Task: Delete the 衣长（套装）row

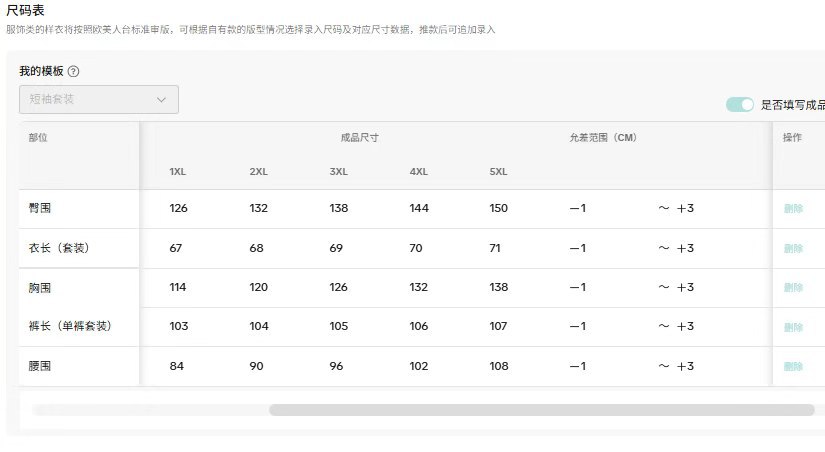Action: coord(793,248)
